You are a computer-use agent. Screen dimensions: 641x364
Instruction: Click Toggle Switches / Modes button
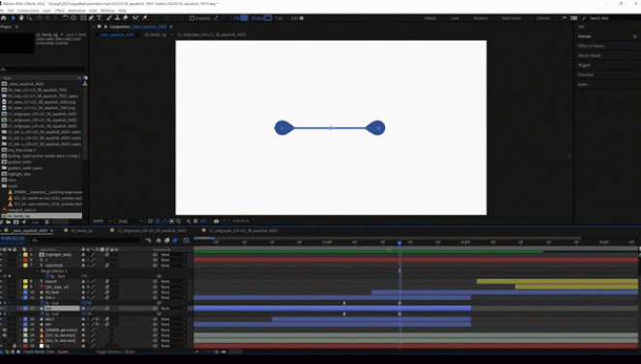pyautogui.click(x=115, y=351)
